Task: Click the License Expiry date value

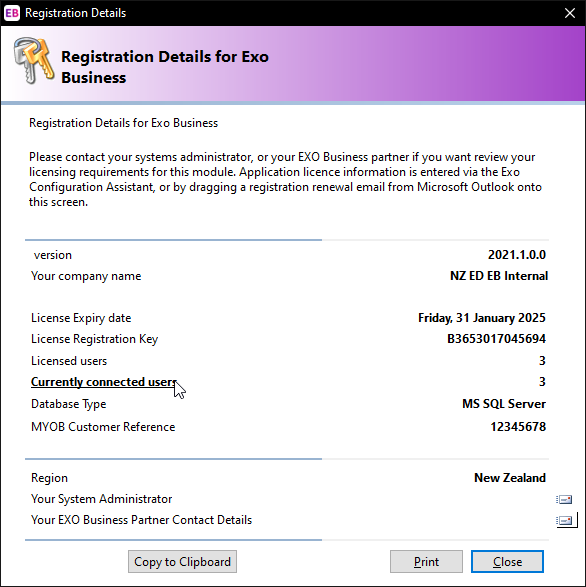Action: [482, 318]
